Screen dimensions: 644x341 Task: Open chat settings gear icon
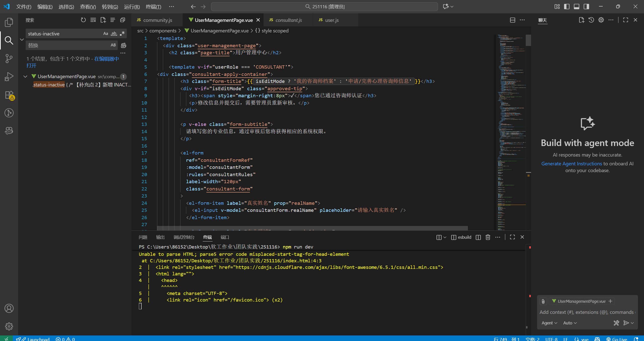click(x=601, y=20)
